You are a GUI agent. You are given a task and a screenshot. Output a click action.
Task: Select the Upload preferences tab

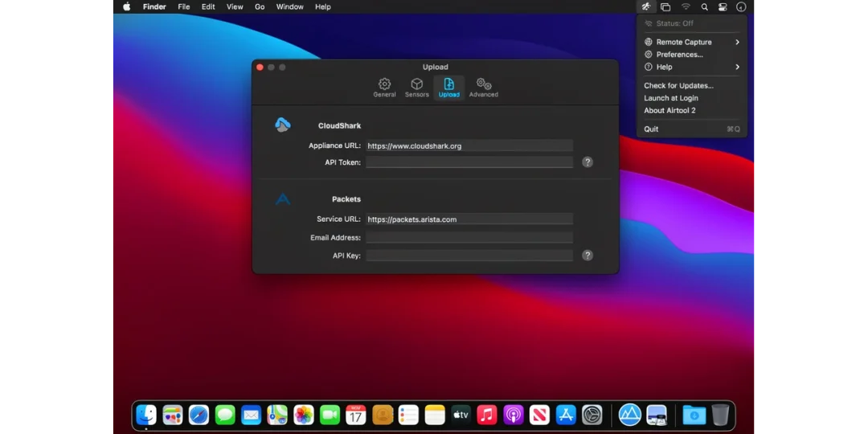pyautogui.click(x=449, y=88)
